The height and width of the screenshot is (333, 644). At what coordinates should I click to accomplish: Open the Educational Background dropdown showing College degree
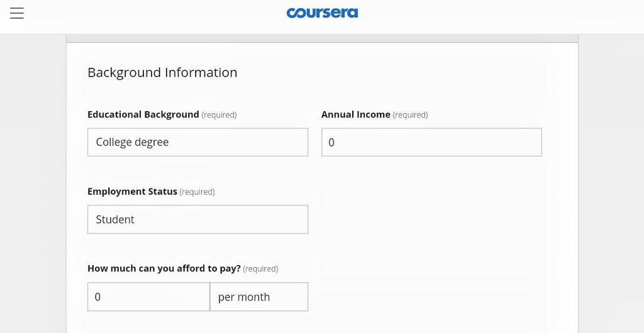[197, 142]
